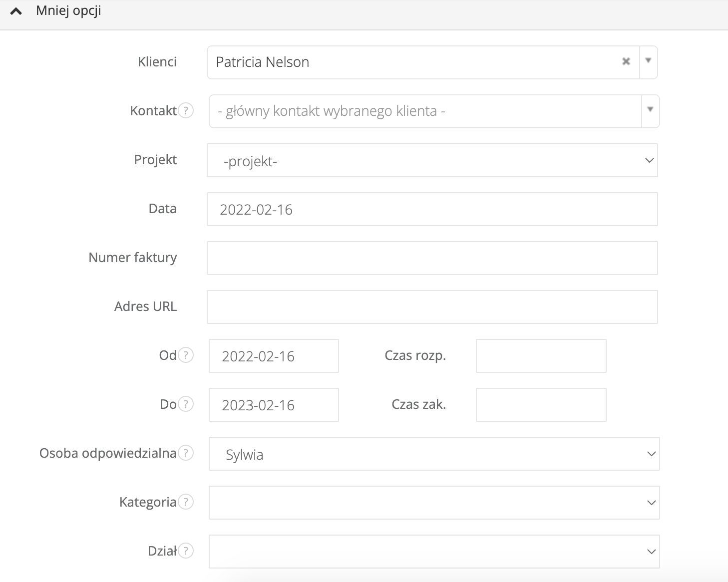Clear Patricia Nelson from Klienci field
The width and height of the screenshot is (728, 582).
pos(626,61)
